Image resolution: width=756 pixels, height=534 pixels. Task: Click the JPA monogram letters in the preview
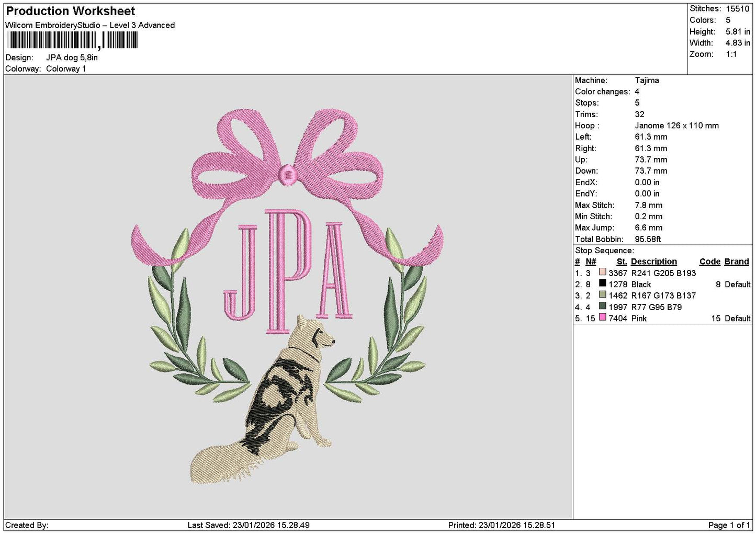pos(288,271)
